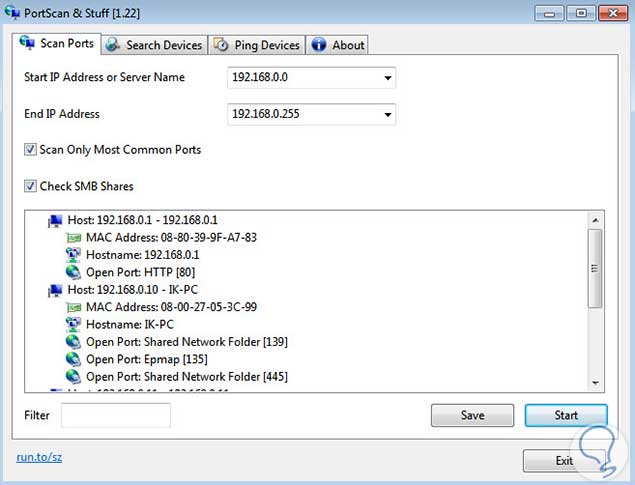Image resolution: width=635 pixels, height=485 pixels.
Task: Select Hostname: IK-PC row
Action: pyautogui.click(x=130, y=325)
